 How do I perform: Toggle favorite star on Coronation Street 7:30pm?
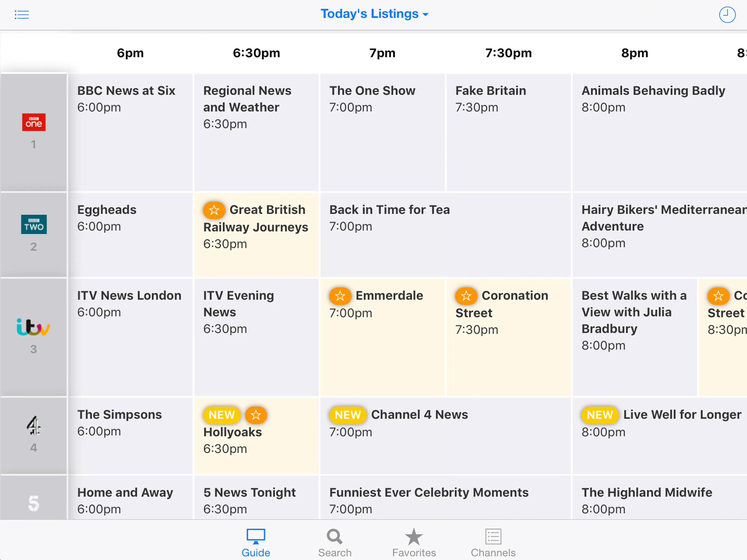[x=466, y=296]
